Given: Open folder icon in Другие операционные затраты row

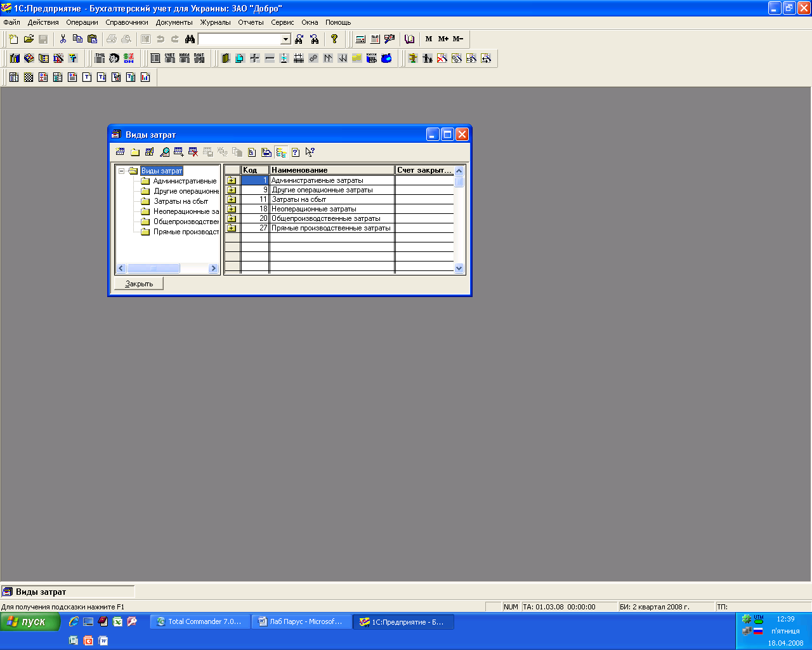Looking at the screenshot, I should (x=232, y=190).
